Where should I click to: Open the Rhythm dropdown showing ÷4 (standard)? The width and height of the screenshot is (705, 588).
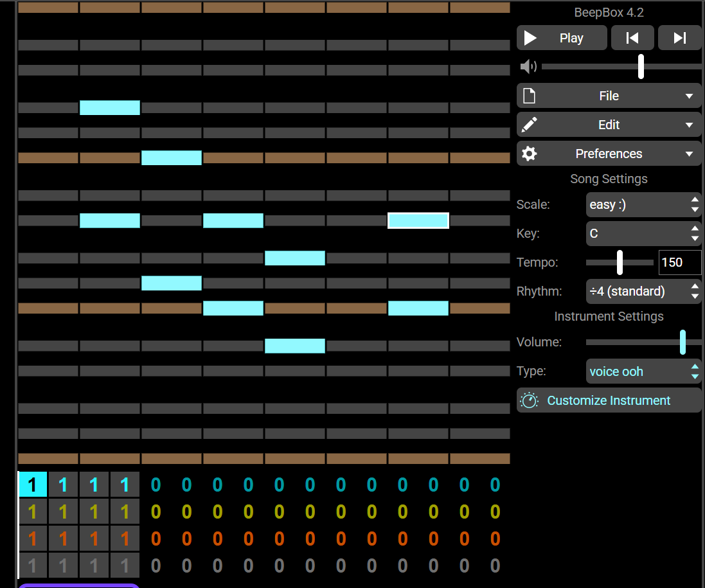(643, 291)
